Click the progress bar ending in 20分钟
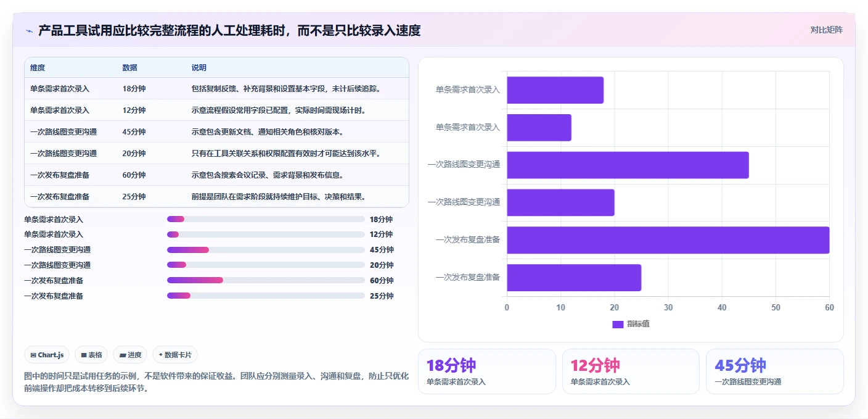The width and height of the screenshot is (868, 419). click(x=266, y=265)
